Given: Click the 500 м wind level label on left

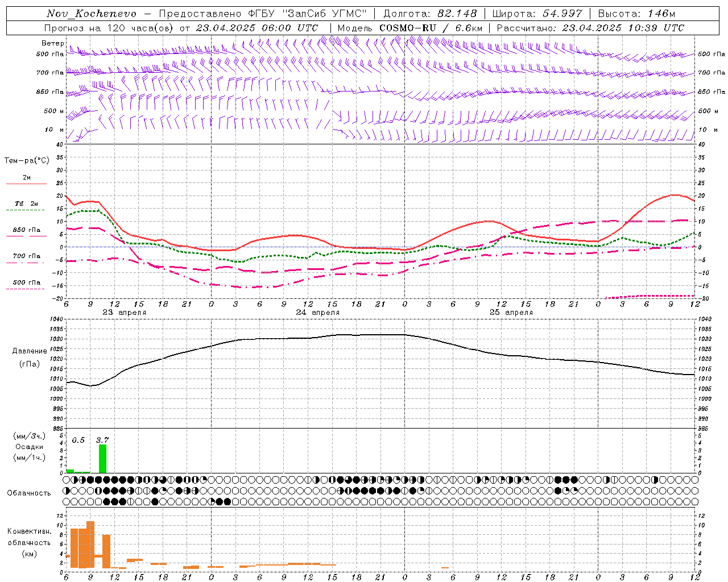Looking at the screenshot, I should pos(54,111).
